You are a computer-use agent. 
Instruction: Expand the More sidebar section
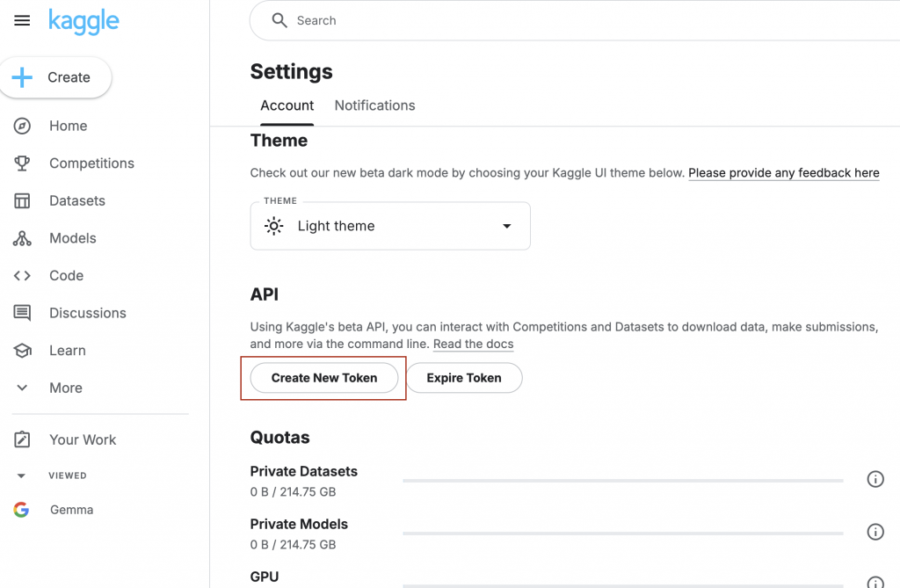22,388
